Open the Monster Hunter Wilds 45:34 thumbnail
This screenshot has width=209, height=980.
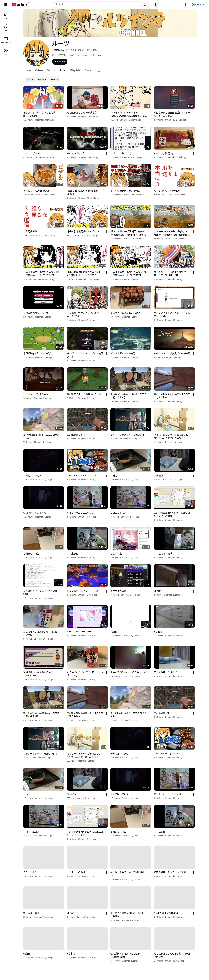point(131,216)
